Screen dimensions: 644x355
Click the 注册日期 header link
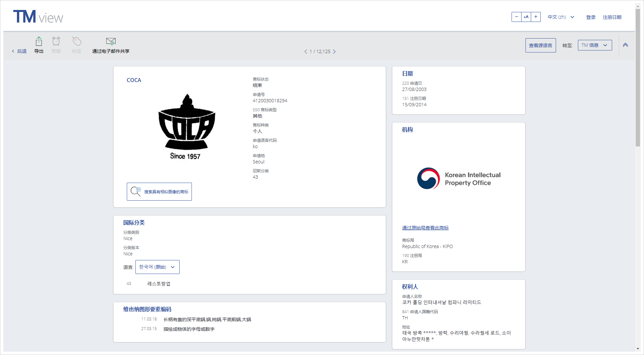tap(612, 17)
